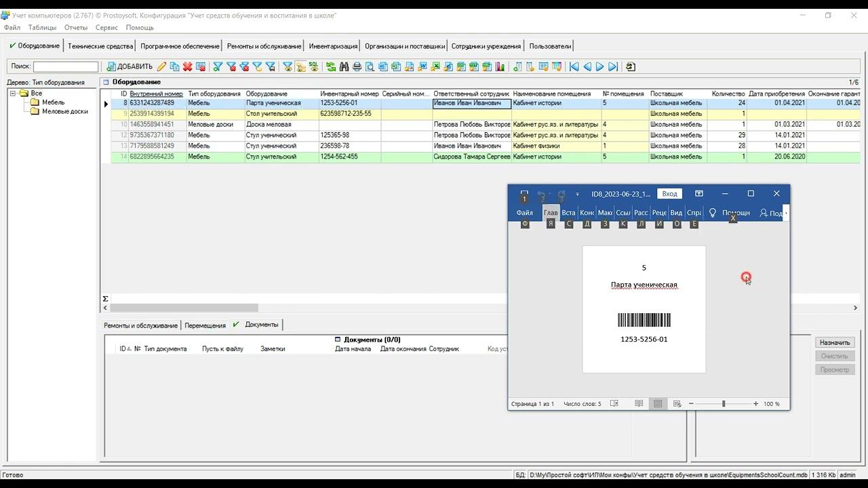The image size is (868, 488).
Task: Click Word zoom out minus button
Action: coord(691,404)
